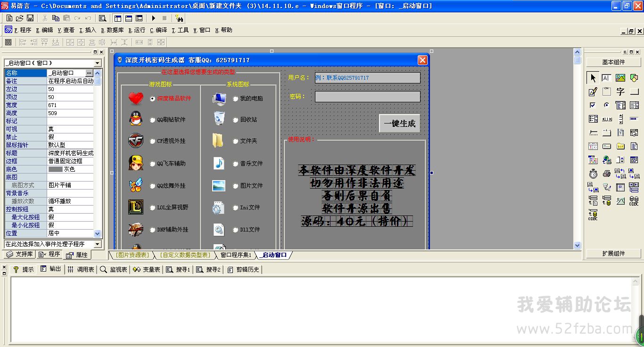The image size is (644, 347).
Task: Pick the DIR directory box component icon
Action: click(620, 146)
